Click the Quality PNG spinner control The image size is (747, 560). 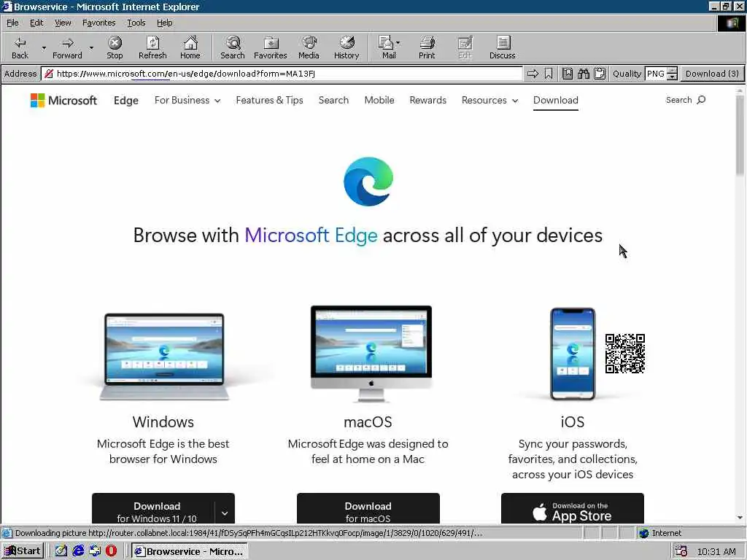(672, 74)
